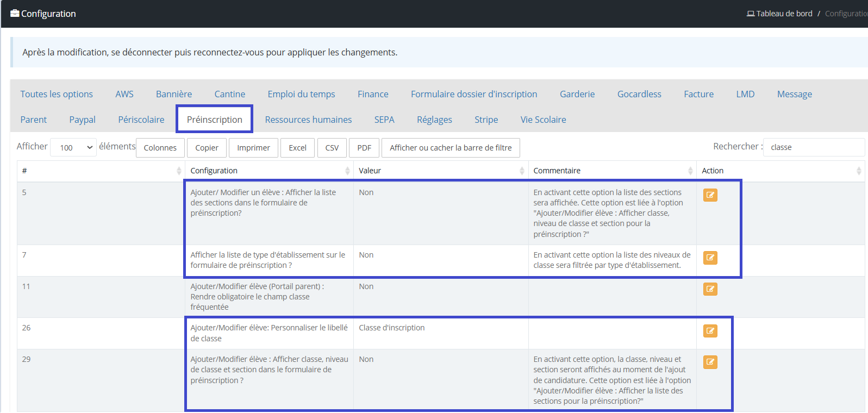Click the Copier button

click(207, 148)
